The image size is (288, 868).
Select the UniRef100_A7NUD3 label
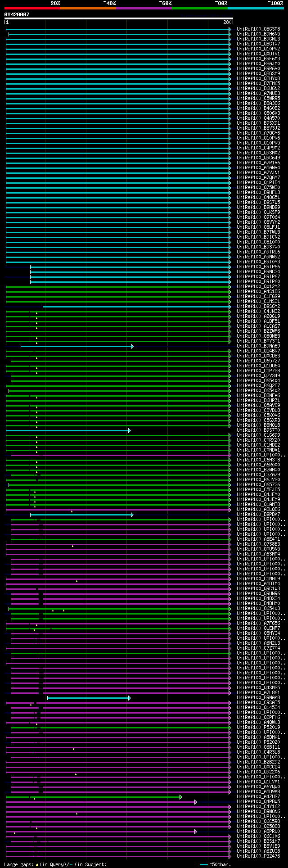[x=258, y=93]
